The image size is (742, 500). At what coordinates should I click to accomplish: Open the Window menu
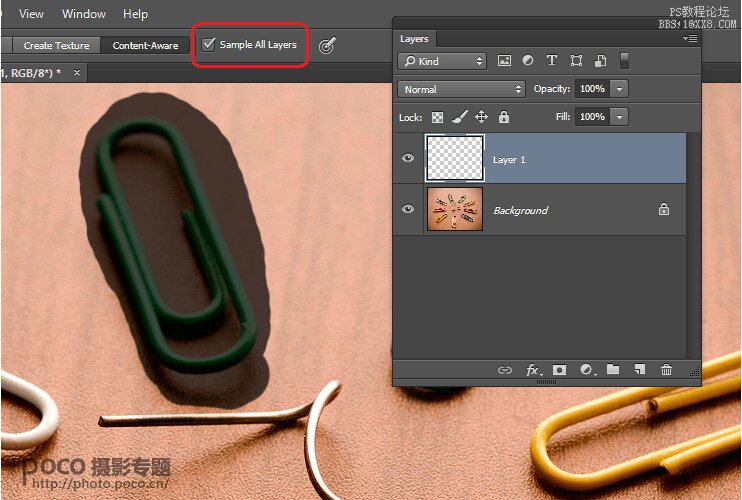coord(84,14)
